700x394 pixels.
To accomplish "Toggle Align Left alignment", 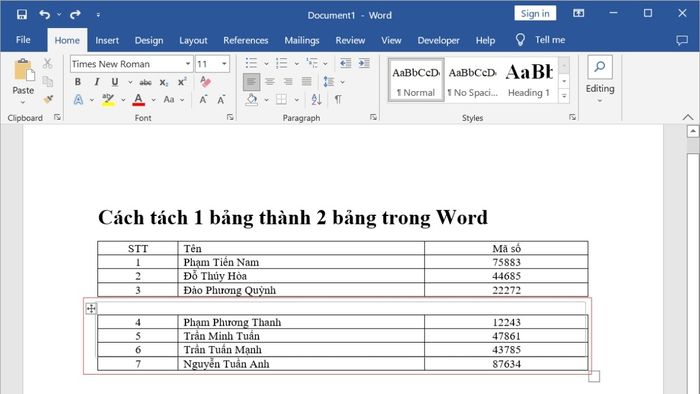I will coord(251,82).
